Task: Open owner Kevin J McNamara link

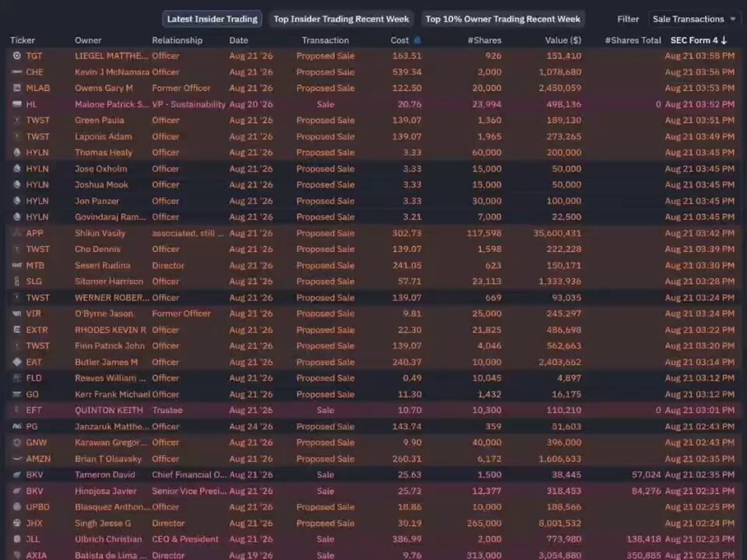Action: click(112, 72)
